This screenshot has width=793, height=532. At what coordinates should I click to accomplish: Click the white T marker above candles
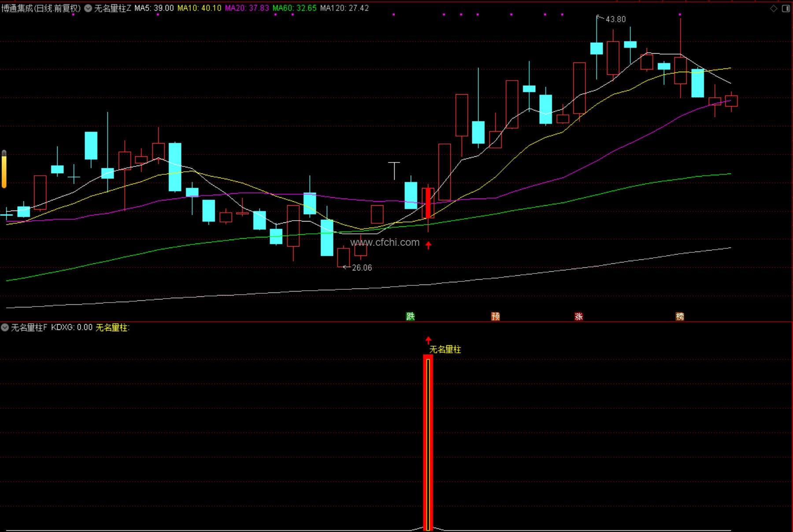pos(394,171)
